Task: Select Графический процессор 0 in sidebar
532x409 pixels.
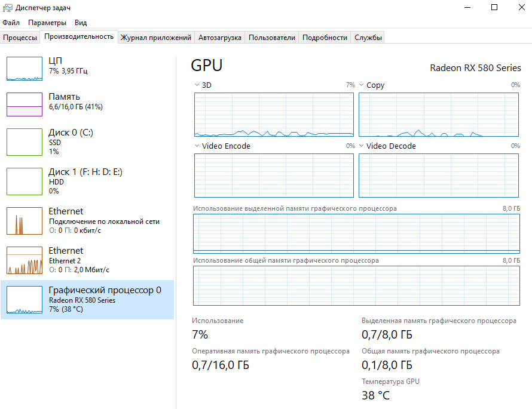Action: pyautogui.click(x=87, y=299)
